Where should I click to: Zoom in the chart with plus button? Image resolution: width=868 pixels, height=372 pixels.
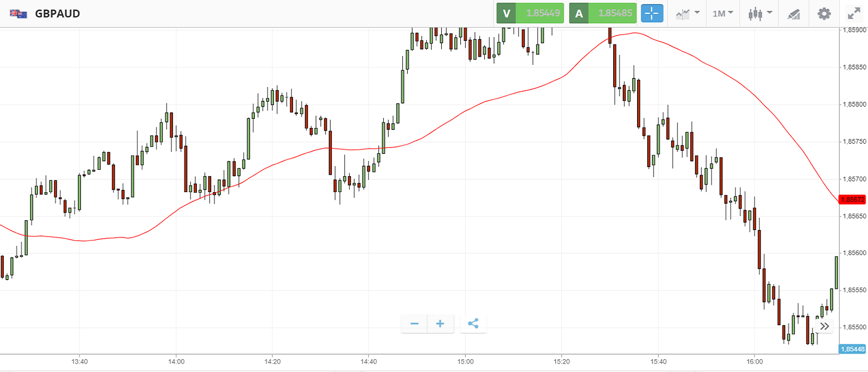[440, 324]
